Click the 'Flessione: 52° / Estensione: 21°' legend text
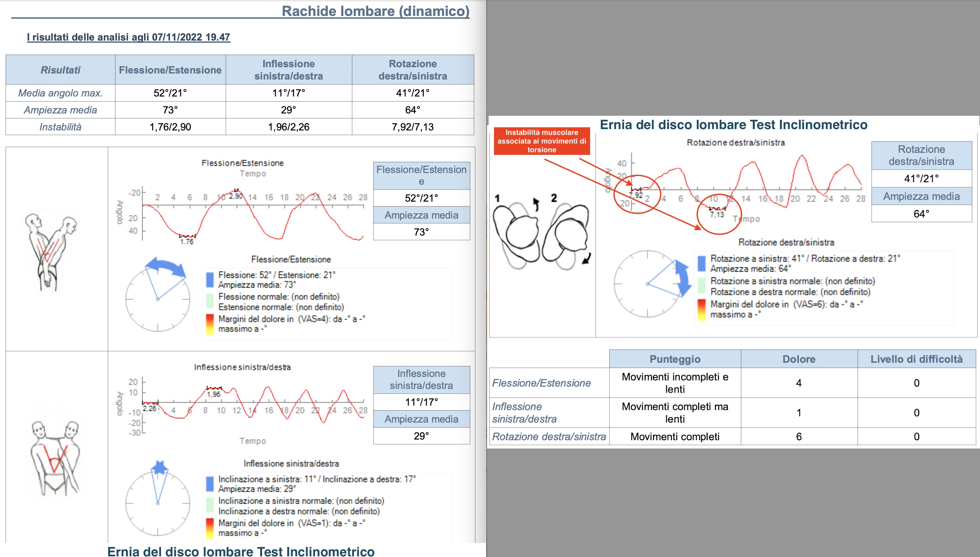 click(277, 275)
